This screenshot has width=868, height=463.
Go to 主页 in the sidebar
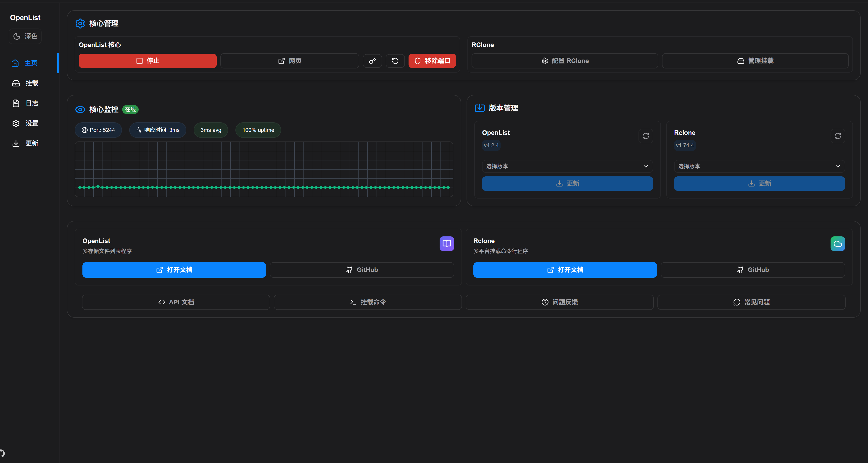tap(30, 63)
